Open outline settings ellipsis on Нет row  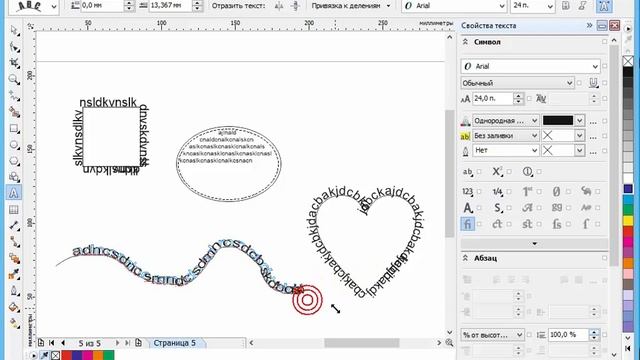pos(593,151)
